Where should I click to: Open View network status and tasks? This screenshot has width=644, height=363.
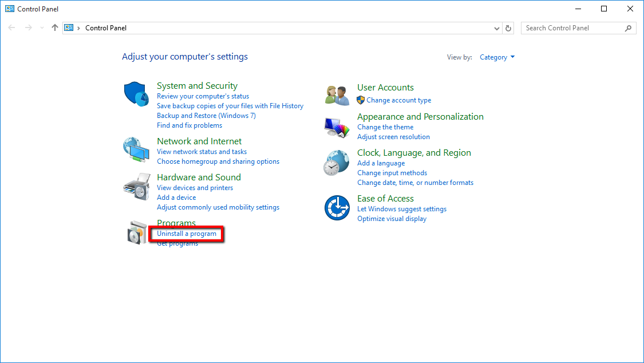(202, 152)
